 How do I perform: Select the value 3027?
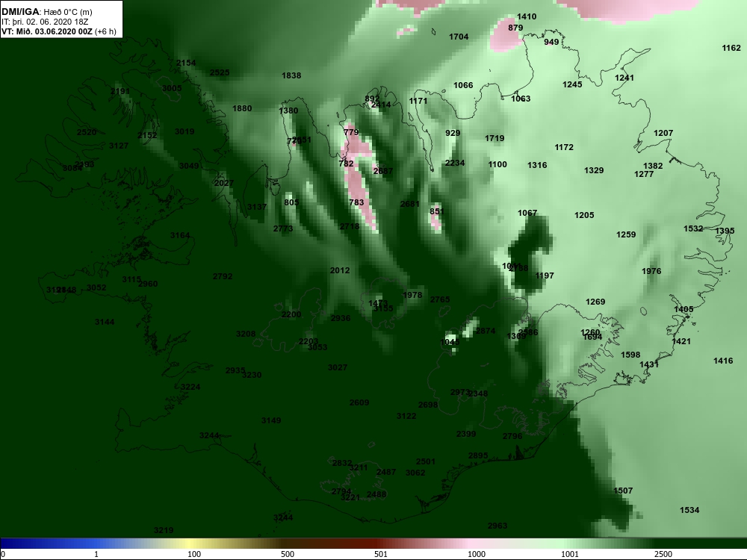tap(338, 367)
